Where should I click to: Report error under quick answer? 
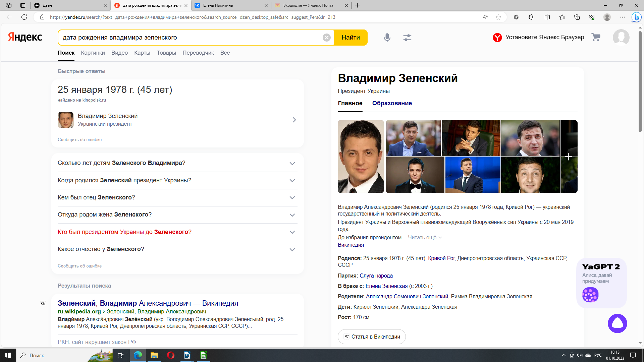[79, 140]
